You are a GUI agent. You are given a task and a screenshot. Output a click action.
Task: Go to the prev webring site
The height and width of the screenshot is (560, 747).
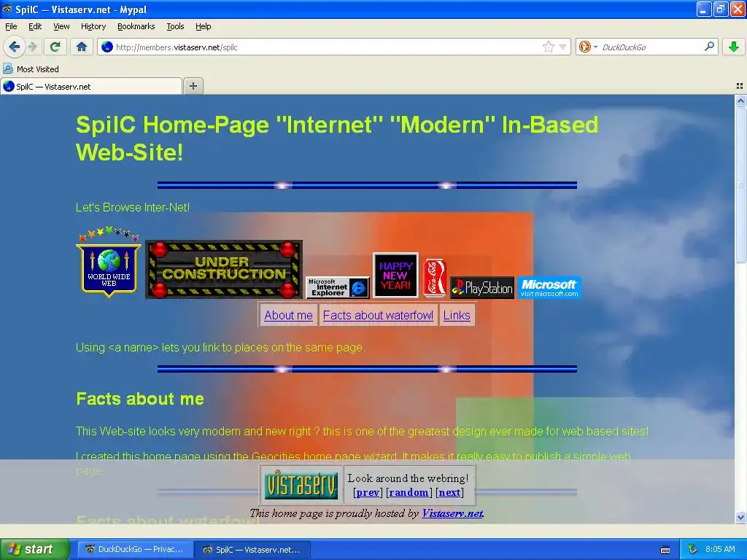(368, 492)
